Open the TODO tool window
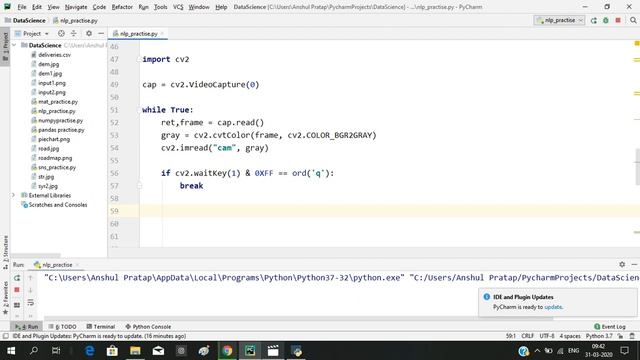The width and height of the screenshot is (640, 360). (62, 327)
